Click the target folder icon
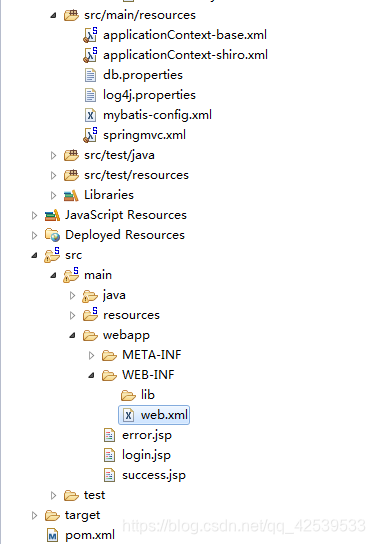The image size is (375, 544). (52, 516)
